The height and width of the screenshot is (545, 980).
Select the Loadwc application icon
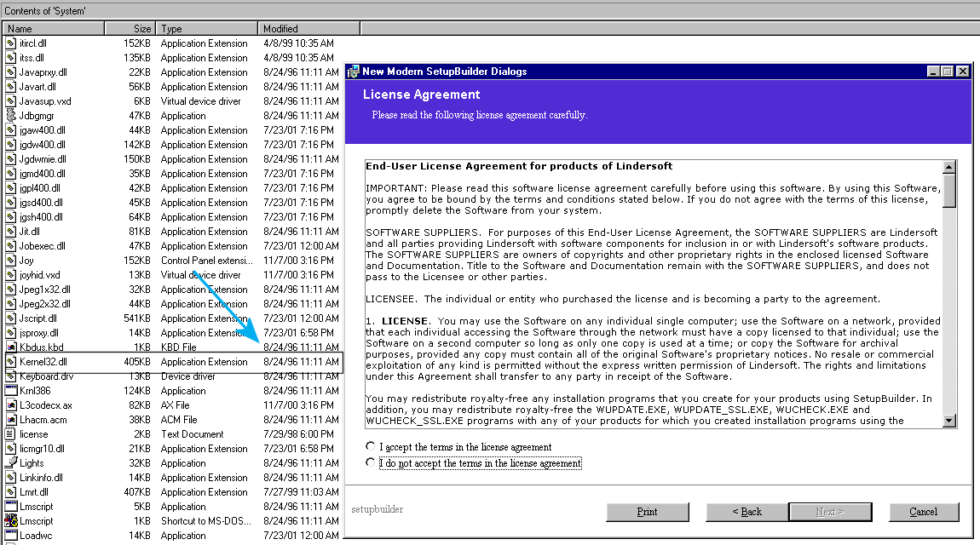[x=10, y=535]
